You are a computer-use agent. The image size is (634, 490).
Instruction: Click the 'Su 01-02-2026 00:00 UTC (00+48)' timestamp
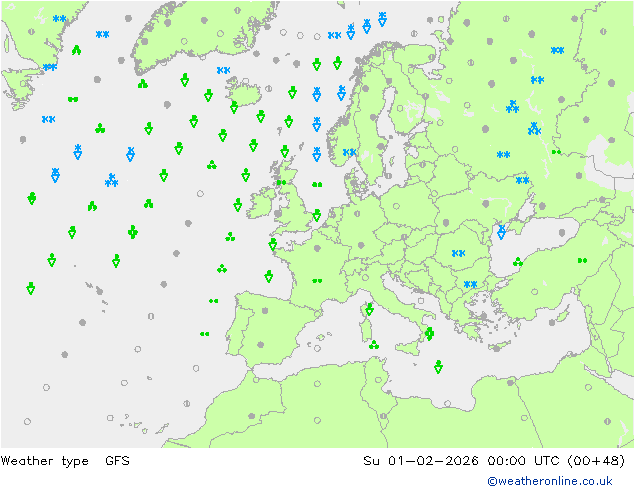(x=494, y=461)
